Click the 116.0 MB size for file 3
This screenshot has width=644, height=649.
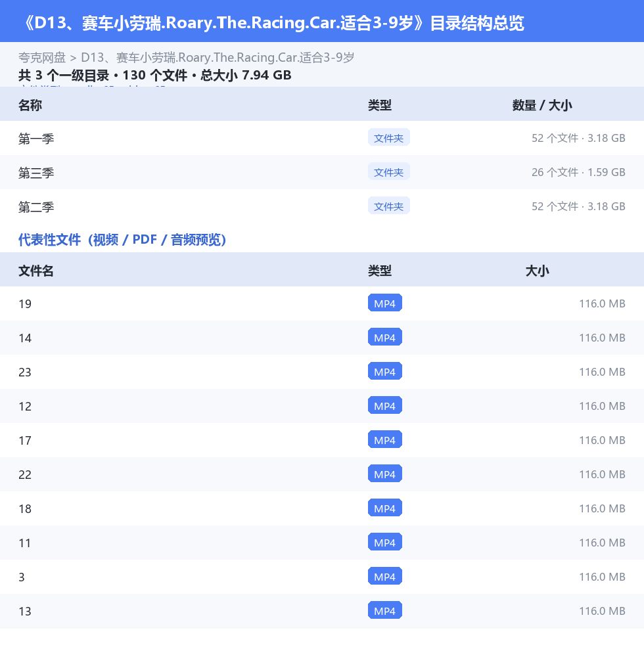click(x=602, y=577)
